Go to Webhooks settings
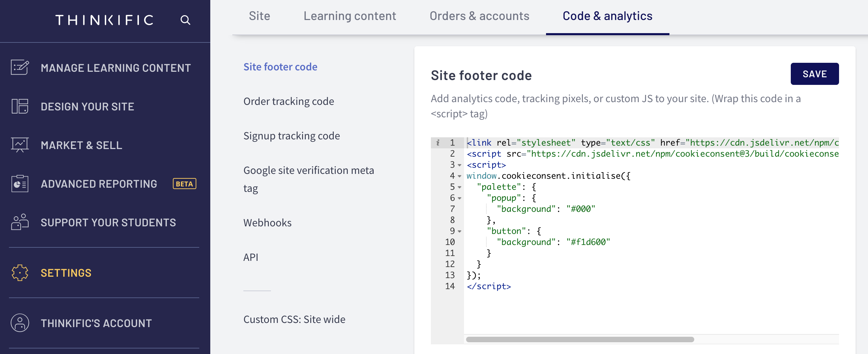 268,223
